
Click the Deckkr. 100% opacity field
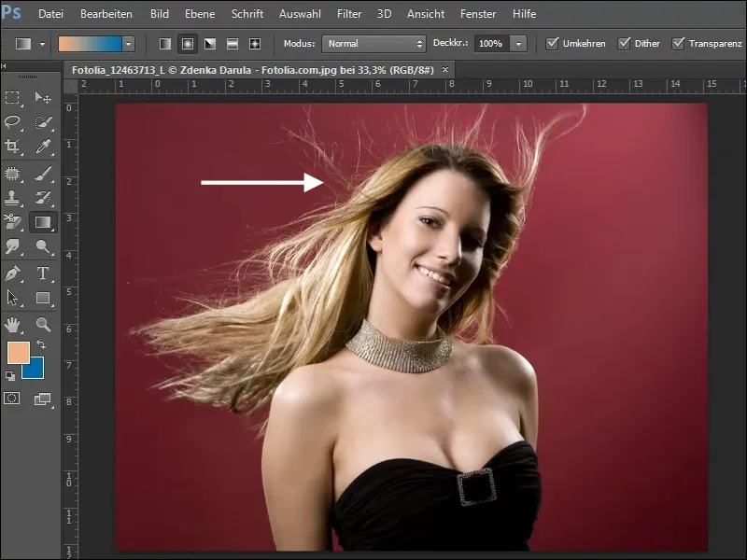(x=491, y=44)
